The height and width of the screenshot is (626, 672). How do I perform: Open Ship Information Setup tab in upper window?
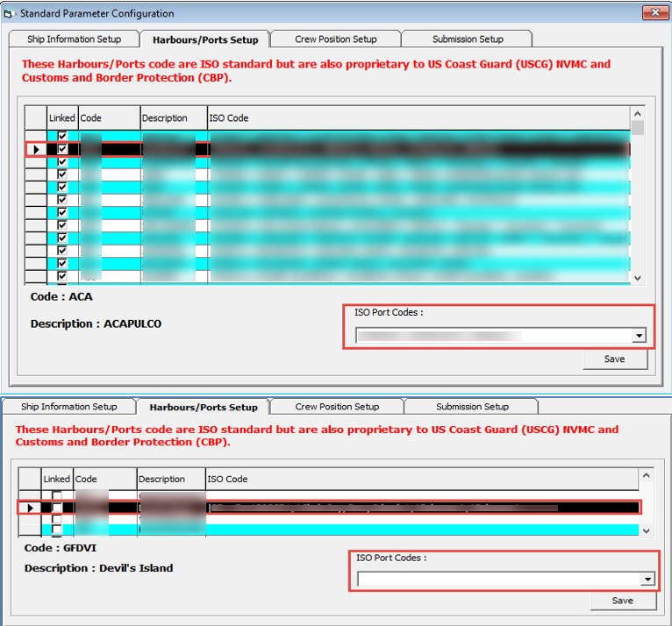pos(75,39)
